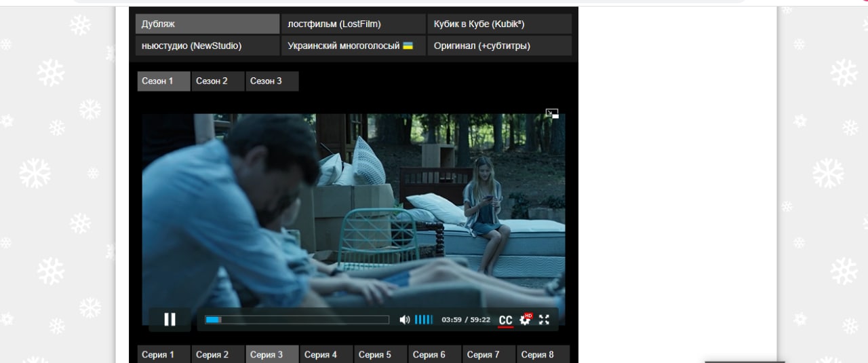
Task: Pause the video playback
Action: pyautogui.click(x=170, y=319)
